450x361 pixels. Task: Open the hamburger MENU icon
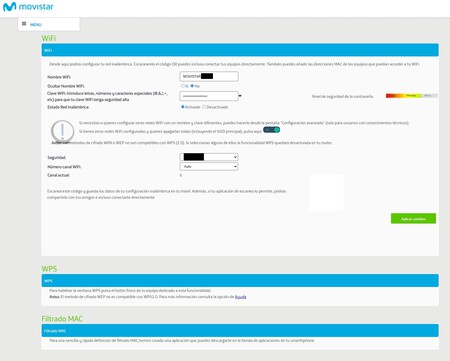point(24,24)
